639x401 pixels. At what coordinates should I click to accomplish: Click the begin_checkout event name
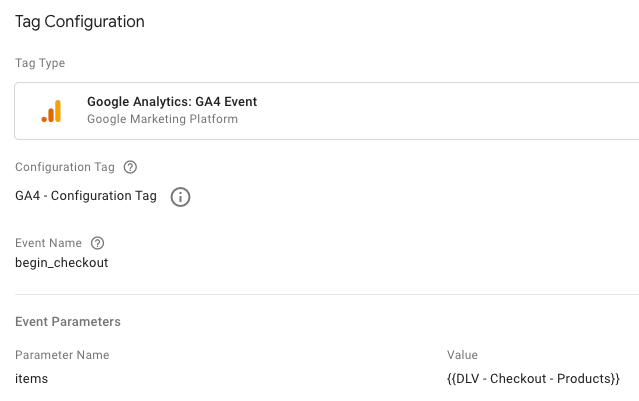(x=61, y=263)
